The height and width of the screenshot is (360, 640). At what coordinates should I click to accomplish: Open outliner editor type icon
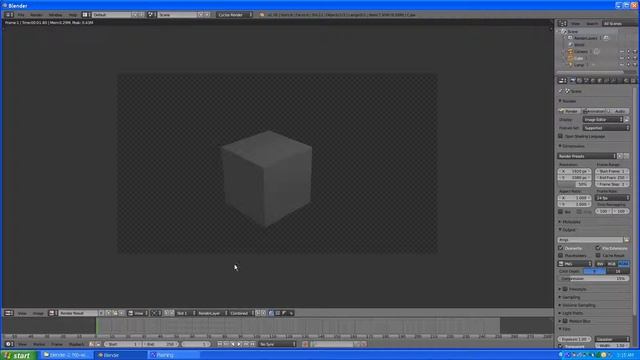[562, 24]
